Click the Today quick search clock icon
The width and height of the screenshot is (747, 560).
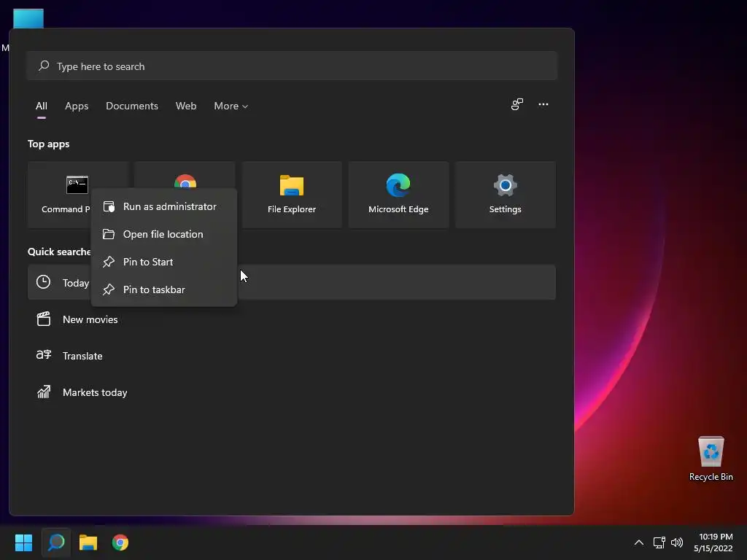coord(43,282)
